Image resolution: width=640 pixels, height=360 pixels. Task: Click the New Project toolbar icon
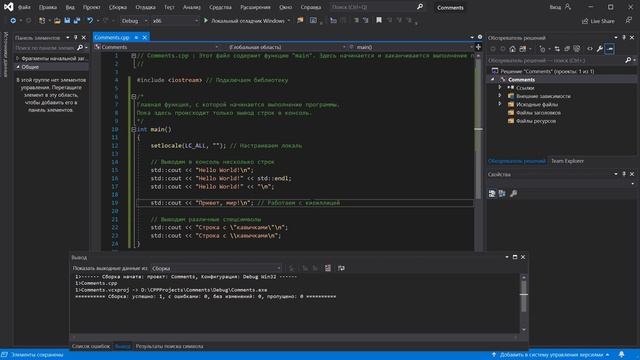click(42, 20)
